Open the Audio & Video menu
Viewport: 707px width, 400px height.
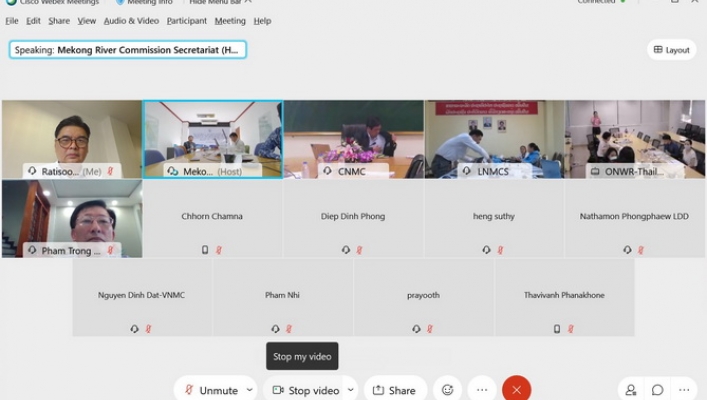tap(131, 21)
